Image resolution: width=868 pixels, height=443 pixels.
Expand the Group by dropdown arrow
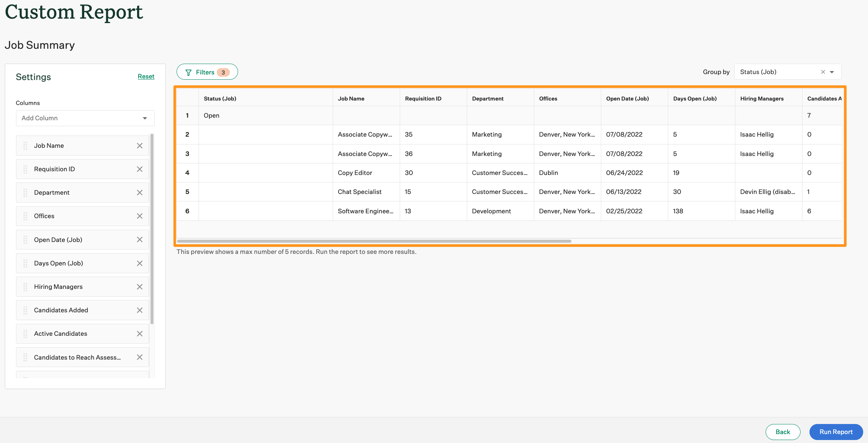click(832, 72)
